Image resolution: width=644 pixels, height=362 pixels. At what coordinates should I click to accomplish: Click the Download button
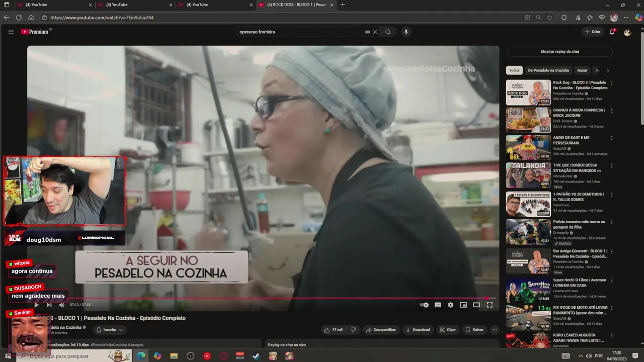tap(418, 330)
